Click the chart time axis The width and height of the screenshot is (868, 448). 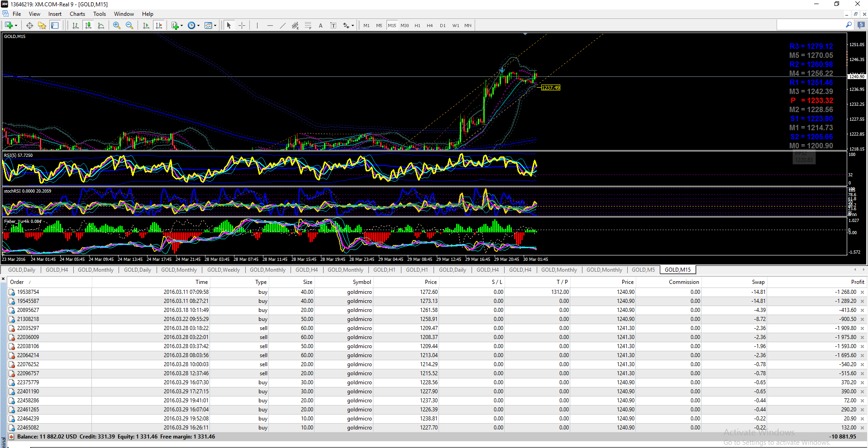click(424, 259)
